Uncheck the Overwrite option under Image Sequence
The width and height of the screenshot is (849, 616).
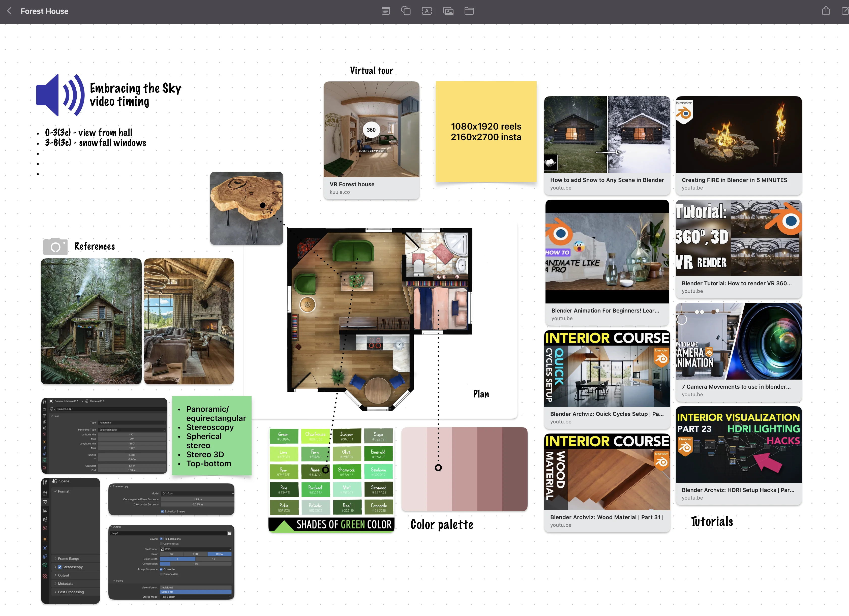[161, 569]
